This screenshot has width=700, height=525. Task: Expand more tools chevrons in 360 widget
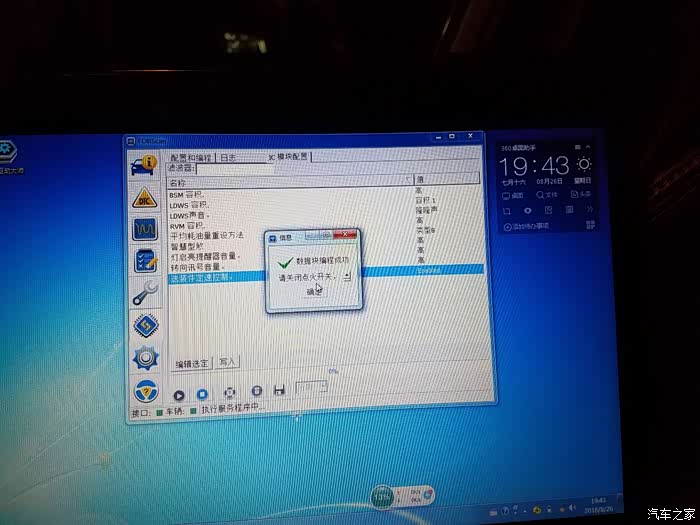coord(590,208)
